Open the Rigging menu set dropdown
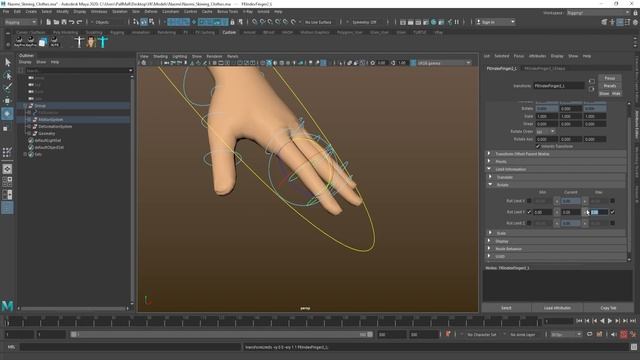Viewport: 640px width, 360px height. [20, 22]
